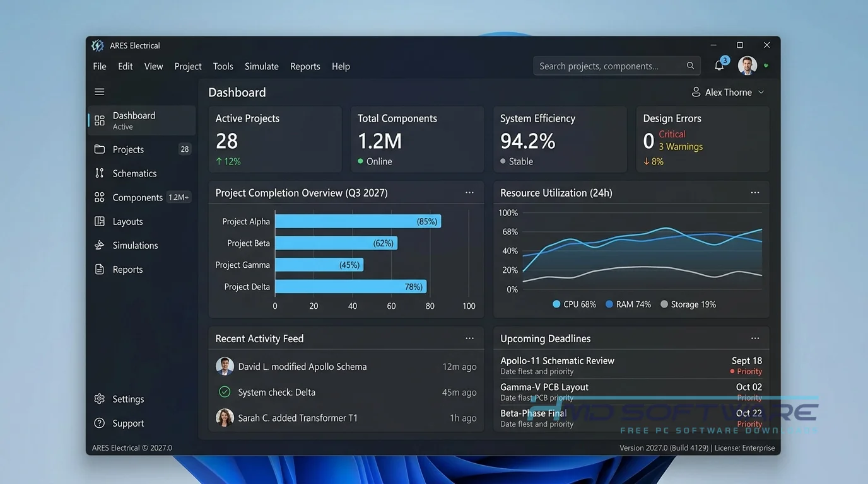Open the File menu
The width and height of the screenshot is (868, 484).
pyautogui.click(x=100, y=66)
